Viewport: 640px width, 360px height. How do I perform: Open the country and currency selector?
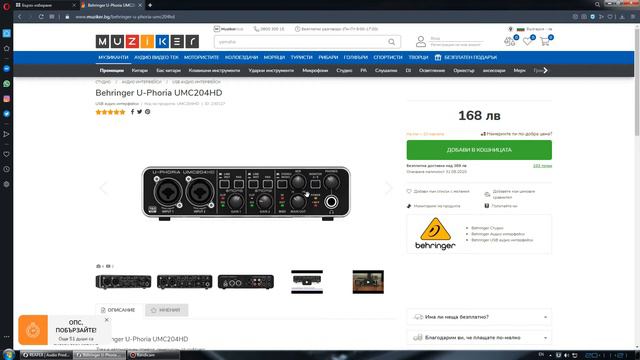[x=534, y=29]
